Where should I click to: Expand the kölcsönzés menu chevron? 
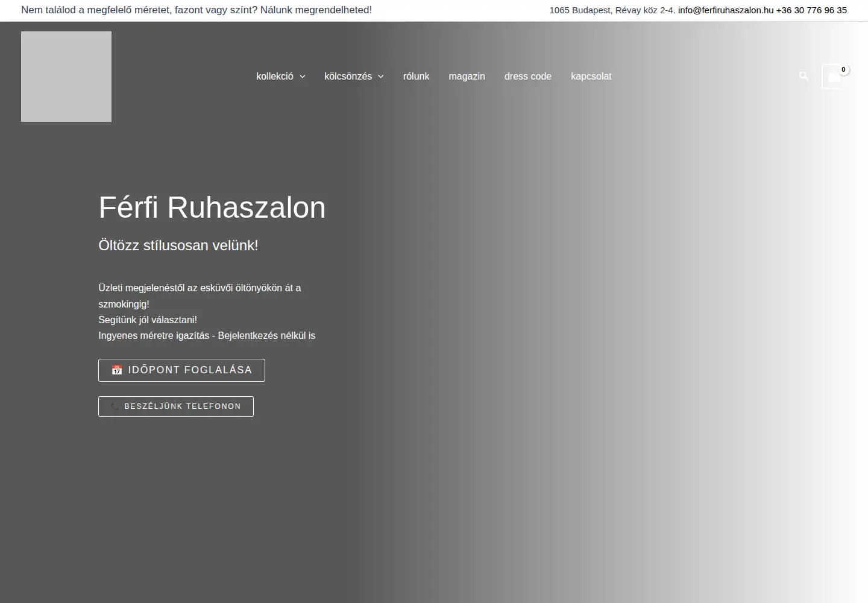pos(381,77)
